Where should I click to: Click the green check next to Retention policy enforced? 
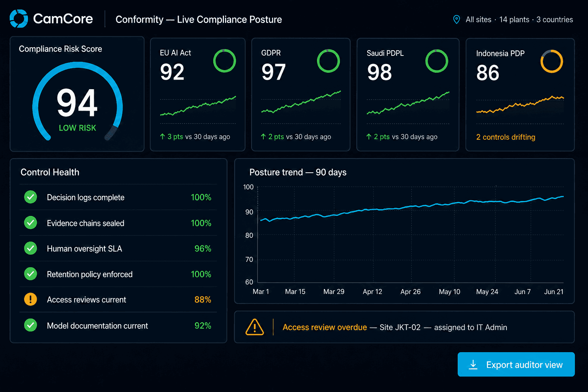tap(31, 274)
